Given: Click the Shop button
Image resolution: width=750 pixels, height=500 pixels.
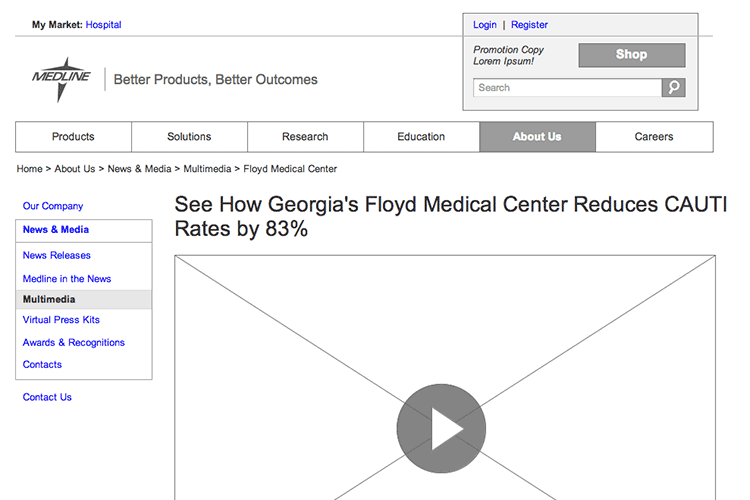Looking at the screenshot, I should click(632, 55).
